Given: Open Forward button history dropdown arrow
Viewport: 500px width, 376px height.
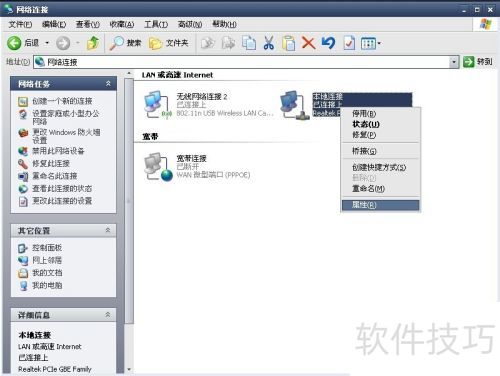Looking at the screenshot, I should tap(78, 43).
